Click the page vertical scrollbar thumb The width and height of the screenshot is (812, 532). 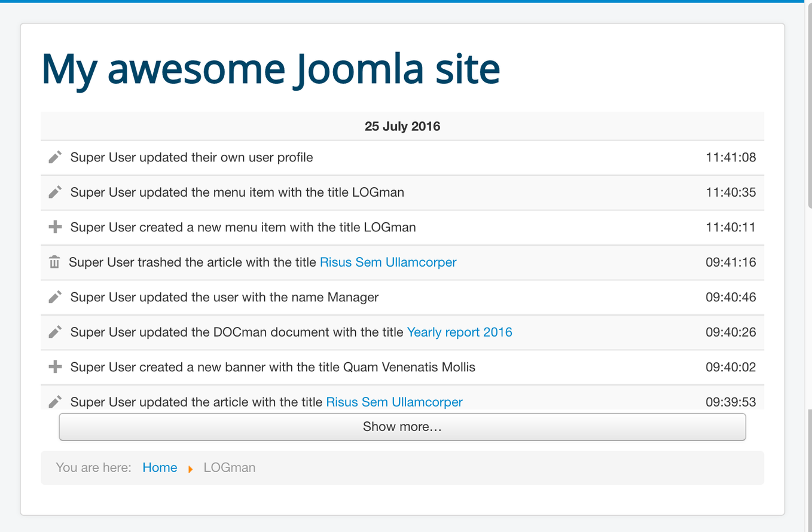(810, 105)
